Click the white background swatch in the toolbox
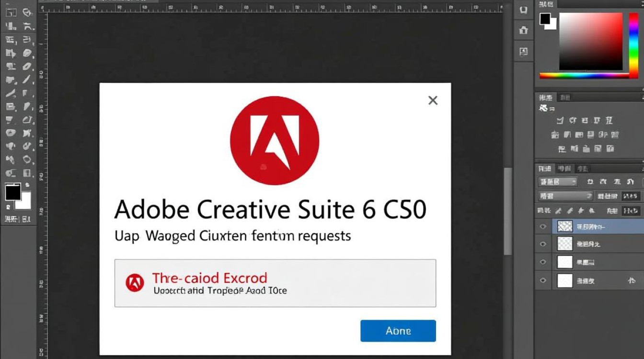 pyautogui.click(x=24, y=201)
